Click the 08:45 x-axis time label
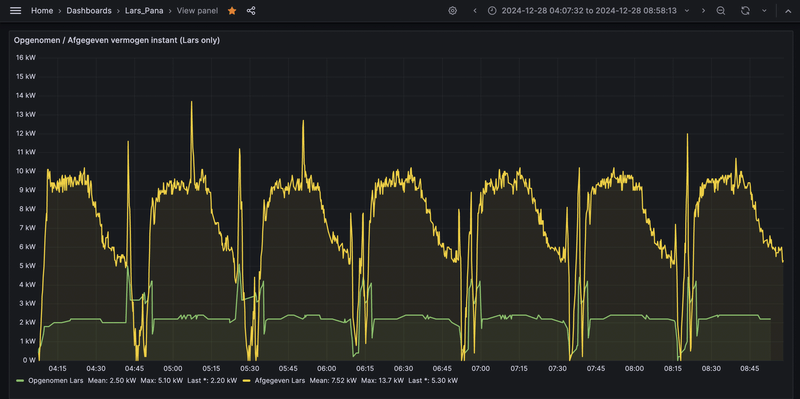 click(x=749, y=368)
